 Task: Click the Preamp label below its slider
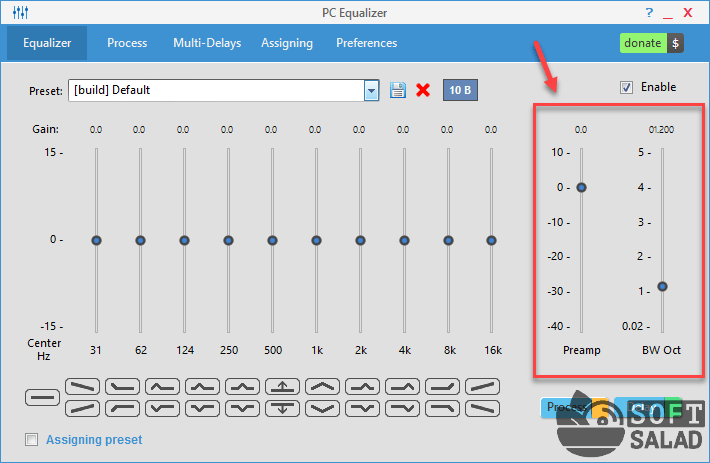(582, 350)
